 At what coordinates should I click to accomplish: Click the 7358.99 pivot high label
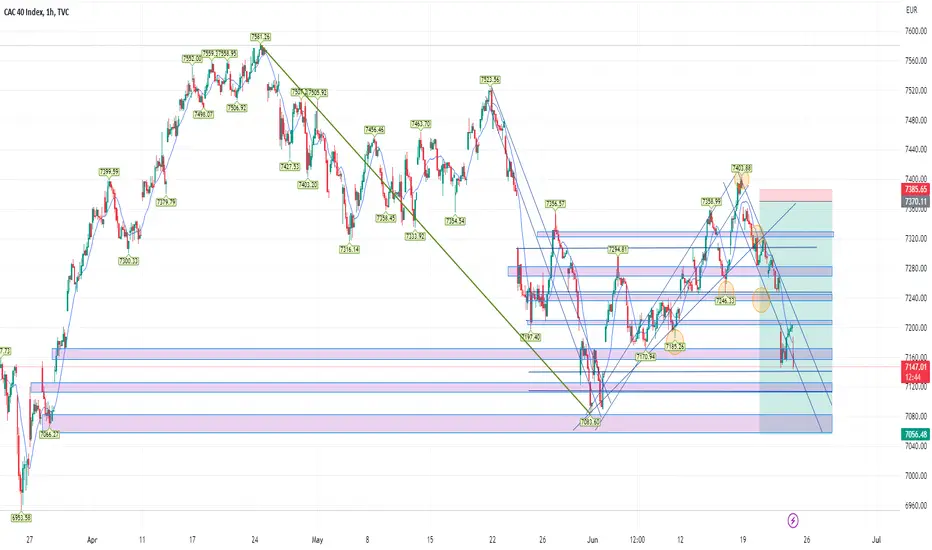coord(711,202)
